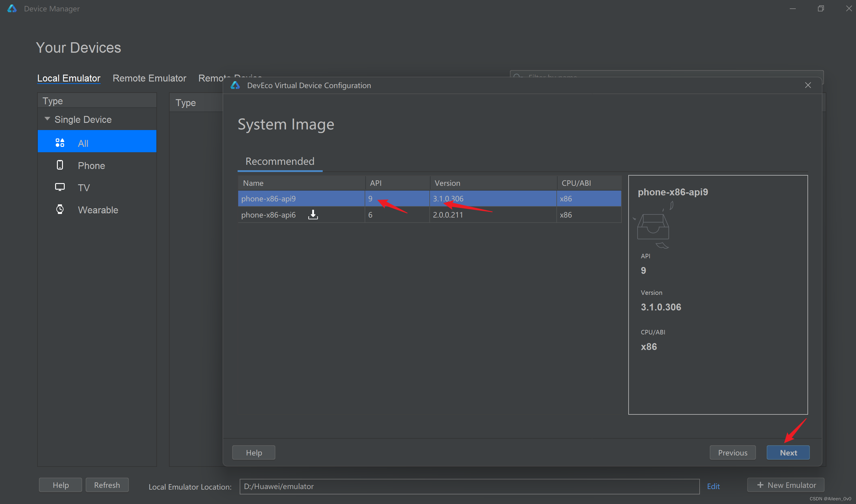856x504 pixels.
Task: Click the system image box illustration
Action: point(653,227)
